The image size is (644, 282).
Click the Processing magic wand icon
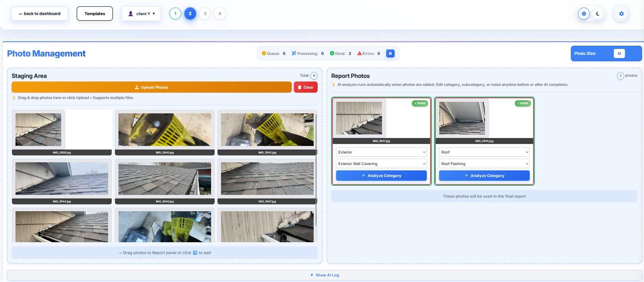[294, 53]
